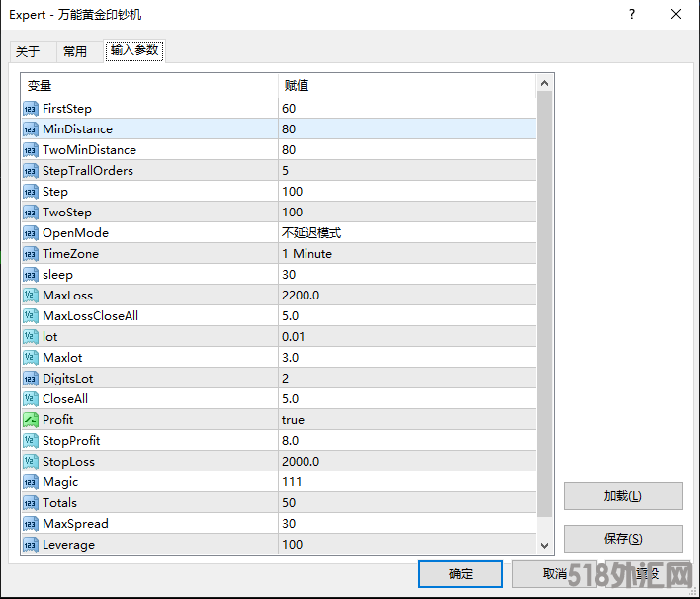The width and height of the screenshot is (700, 599).
Task: Click the 取消 button
Action: tap(554, 574)
